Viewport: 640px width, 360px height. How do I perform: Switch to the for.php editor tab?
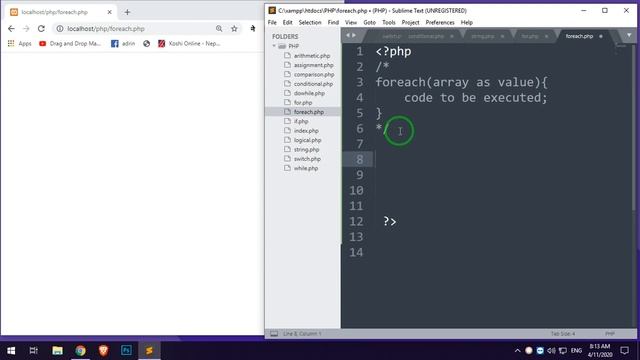pos(530,36)
